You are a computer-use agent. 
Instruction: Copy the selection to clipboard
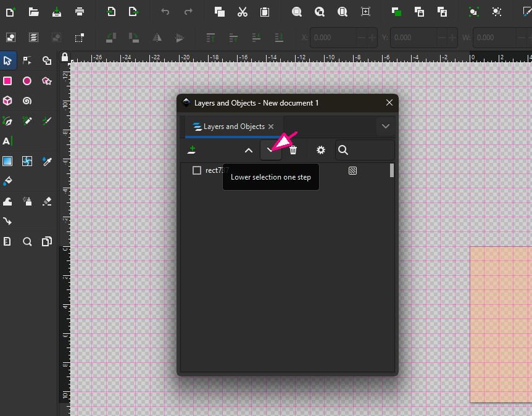(x=220, y=12)
